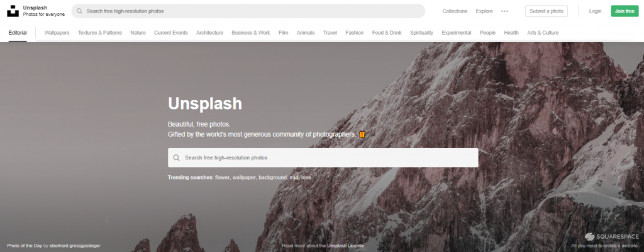The height and width of the screenshot is (252, 644).
Task: Open the Collections link
Action: tap(455, 11)
